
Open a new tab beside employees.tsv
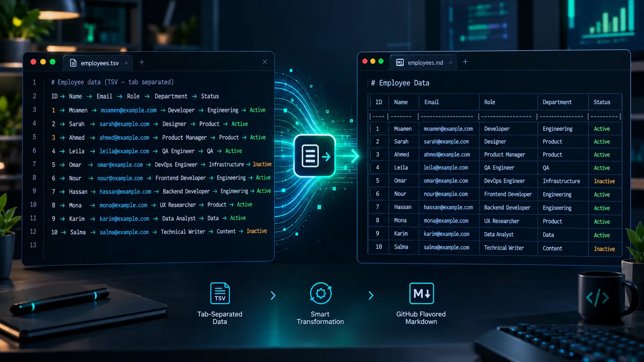tap(142, 62)
